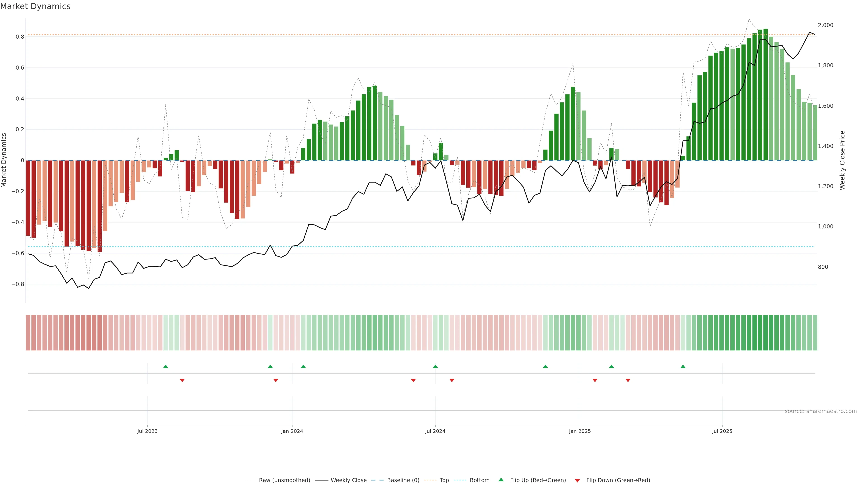Click the Market Dynamics chart title
The image size is (868, 488).
(35, 6)
